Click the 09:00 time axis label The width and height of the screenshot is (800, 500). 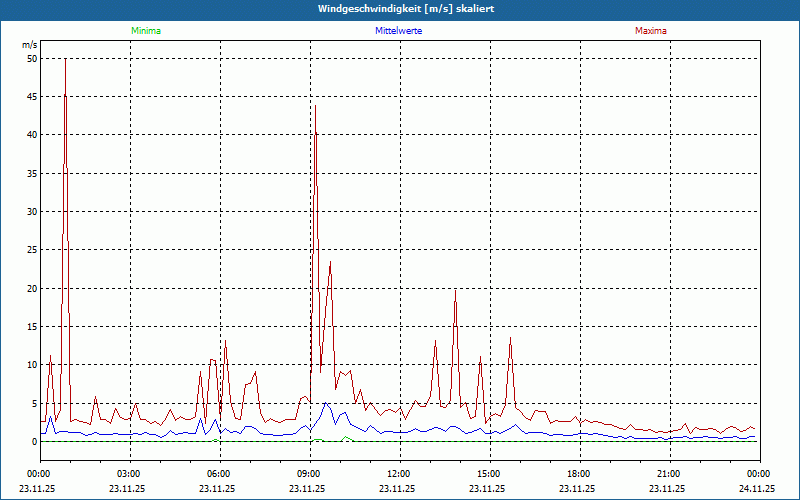tap(309, 474)
